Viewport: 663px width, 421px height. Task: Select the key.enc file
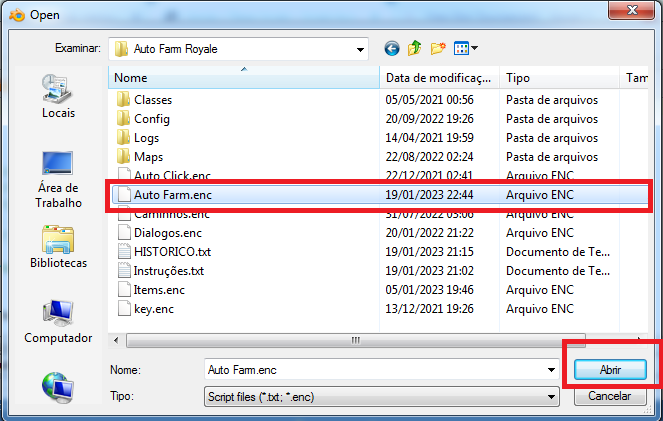coord(153,309)
